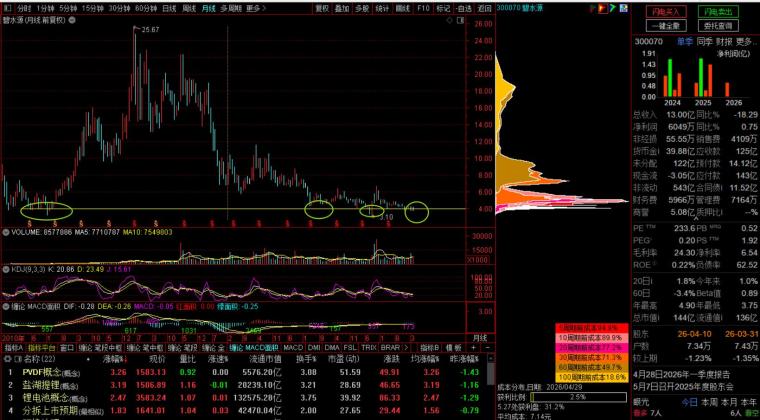Select the 财报 financial report tab
Screen dimensions: 760x420
point(724,42)
